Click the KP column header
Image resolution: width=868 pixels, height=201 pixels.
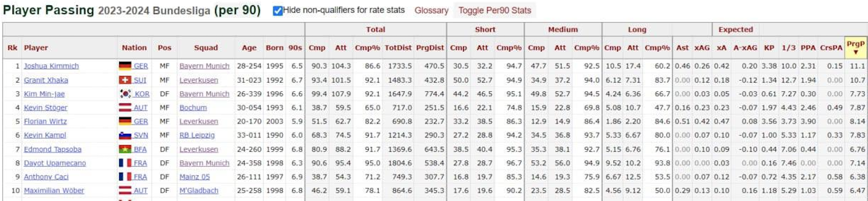pos(769,48)
